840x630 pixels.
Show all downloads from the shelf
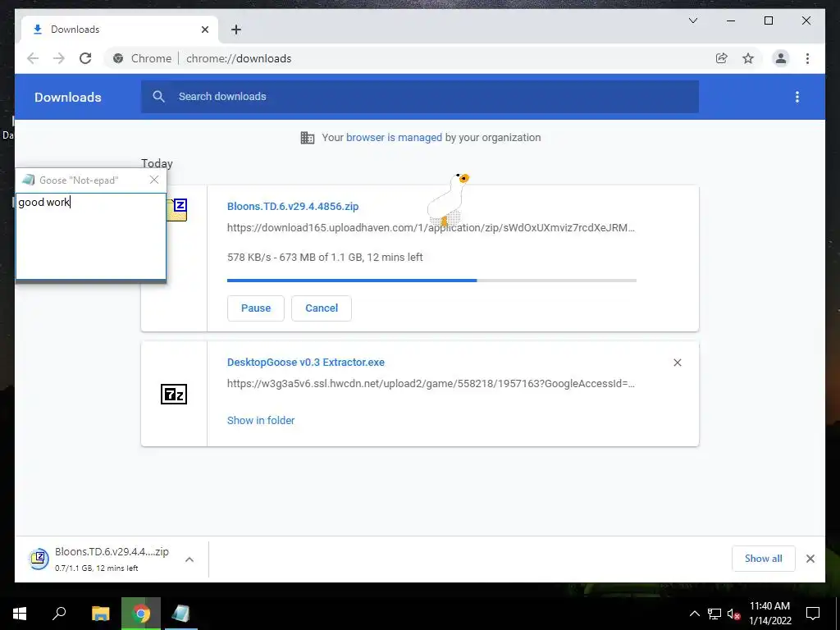coord(764,559)
